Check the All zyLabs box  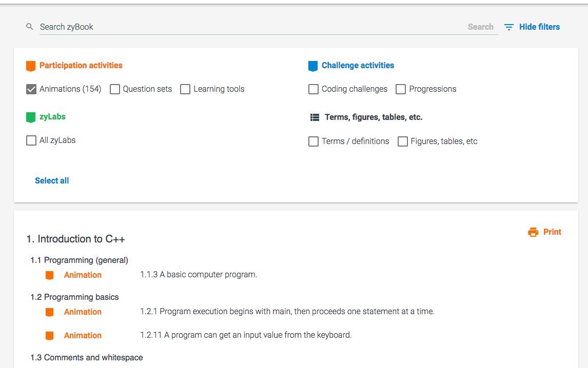click(31, 140)
